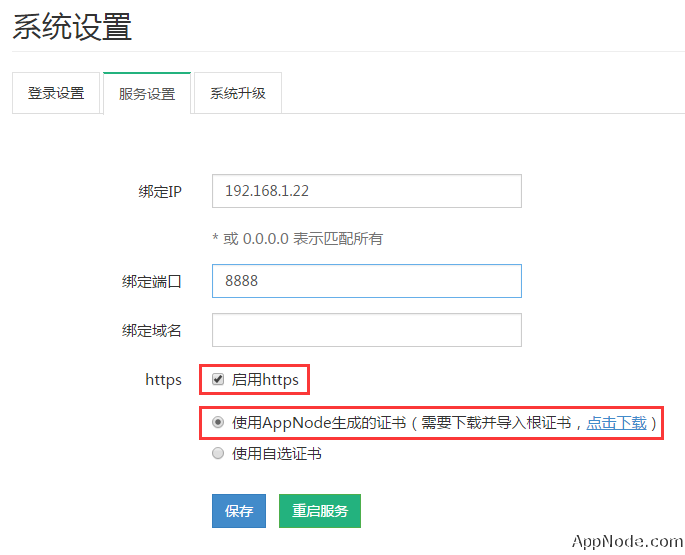Click the 绑定端口 field label
Screen dimensions: 685x555
[x=152, y=281]
